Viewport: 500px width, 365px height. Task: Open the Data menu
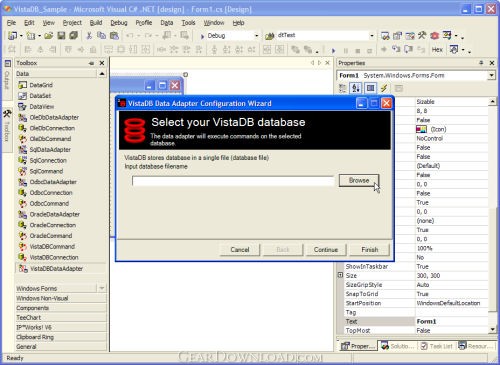[167, 23]
